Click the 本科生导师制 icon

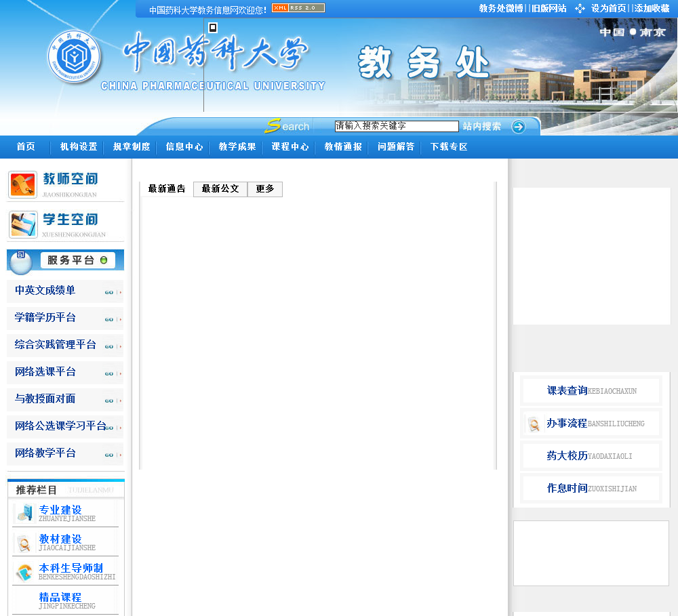(x=24, y=572)
